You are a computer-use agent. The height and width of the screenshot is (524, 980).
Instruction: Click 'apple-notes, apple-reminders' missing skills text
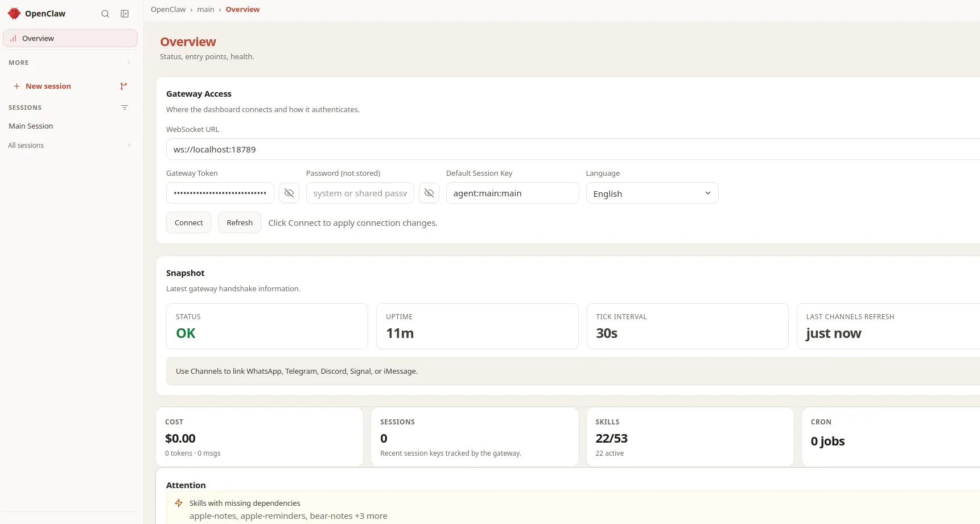288,516
